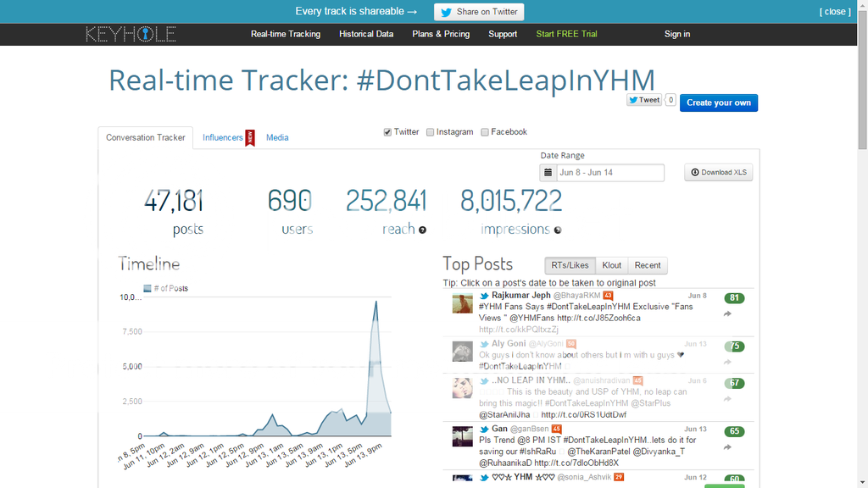Close the shareable banner
The width and height of the screenshot is (868, 488).
835,12
